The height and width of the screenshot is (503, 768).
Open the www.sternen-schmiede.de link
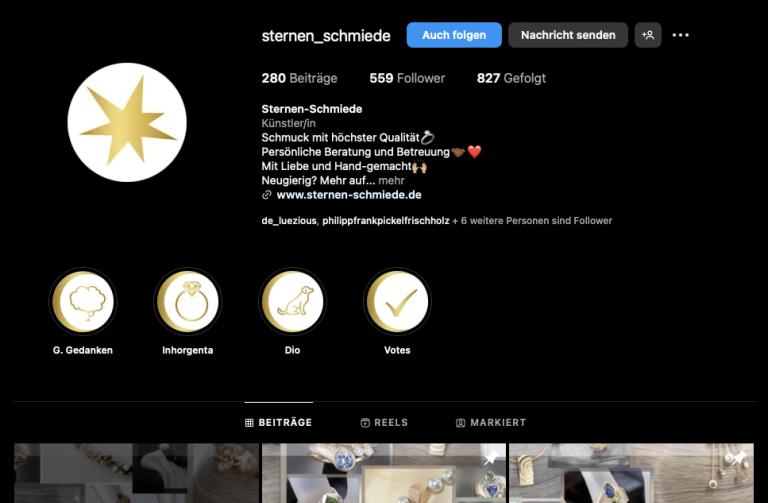click(x=349, y=195)
